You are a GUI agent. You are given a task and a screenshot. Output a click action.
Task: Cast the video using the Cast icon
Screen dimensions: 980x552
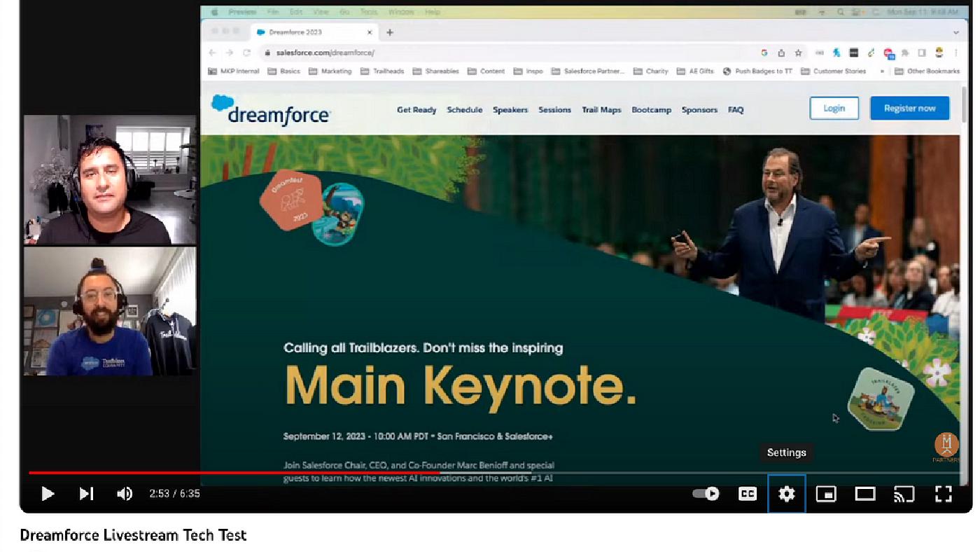tap(903, 494)
